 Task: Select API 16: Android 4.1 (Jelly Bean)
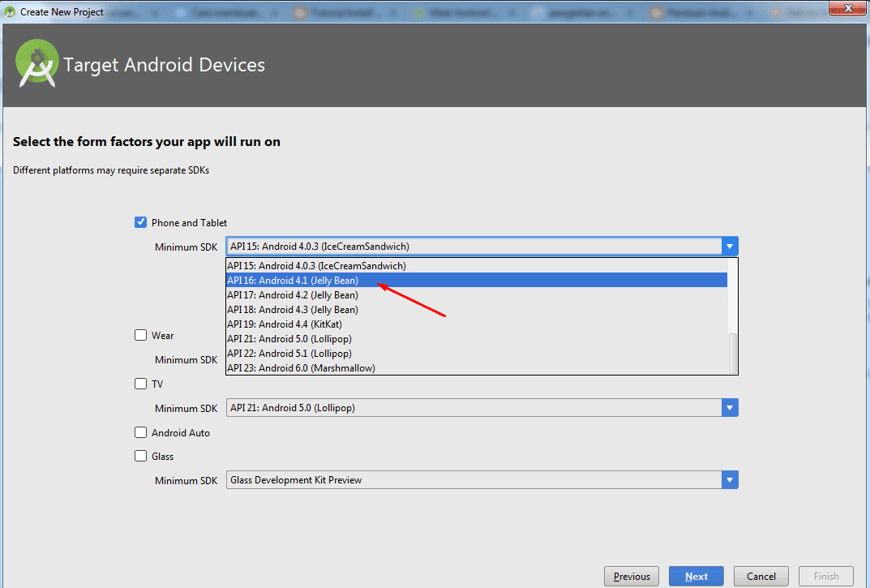293,281
